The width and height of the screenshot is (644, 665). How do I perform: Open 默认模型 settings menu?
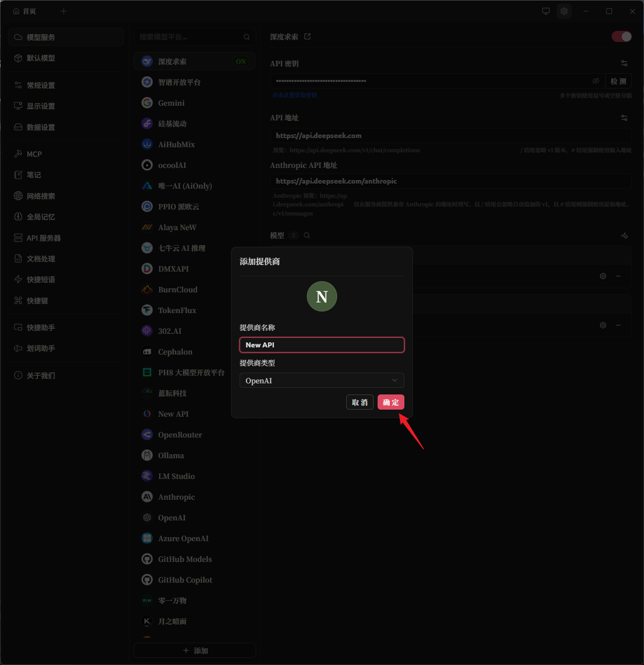[x=41, y=58]
